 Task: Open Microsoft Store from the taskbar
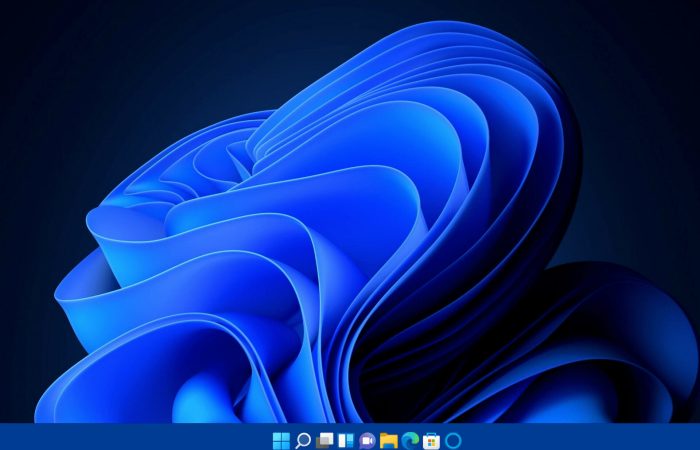431,441
